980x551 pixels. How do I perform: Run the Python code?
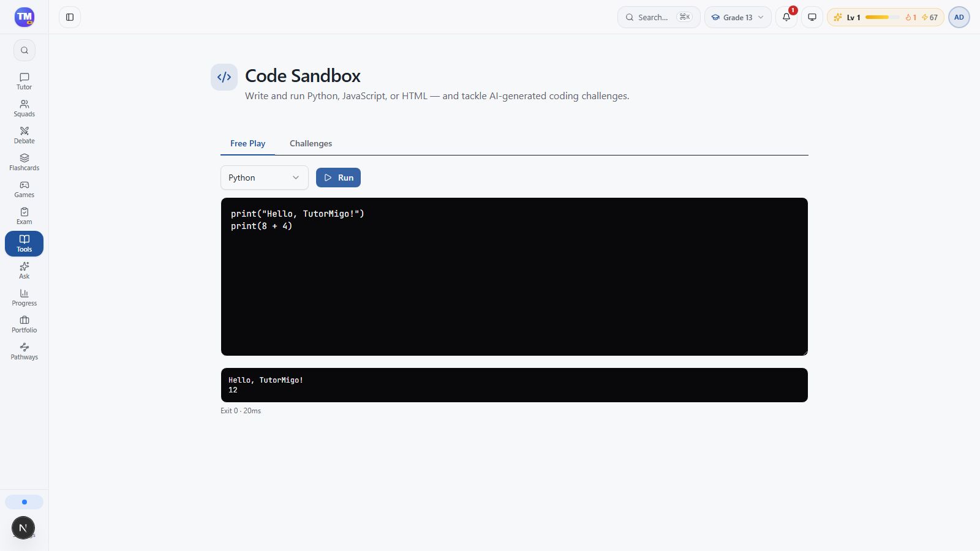[x=338, y=178]
